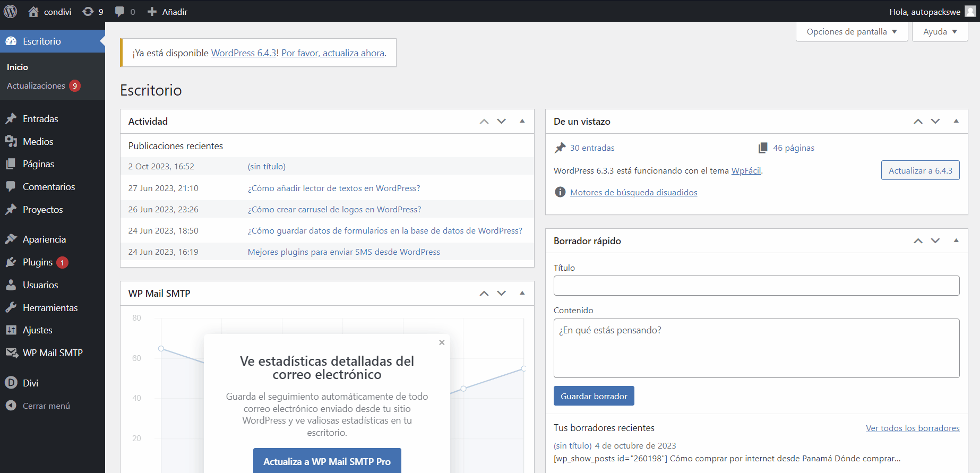The image size is (980, 473).
Task: Open the Ver todos los borradores link
Action: [x=913, y=428]
